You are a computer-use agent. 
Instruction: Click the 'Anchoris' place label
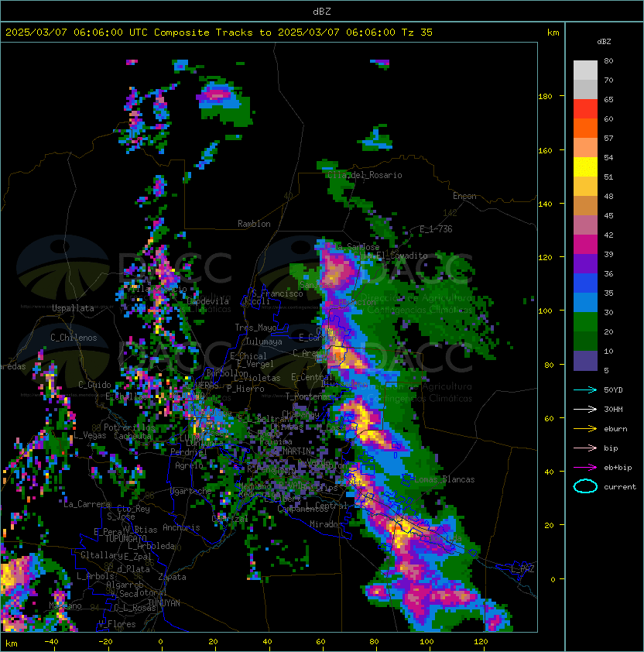(181, 527)
